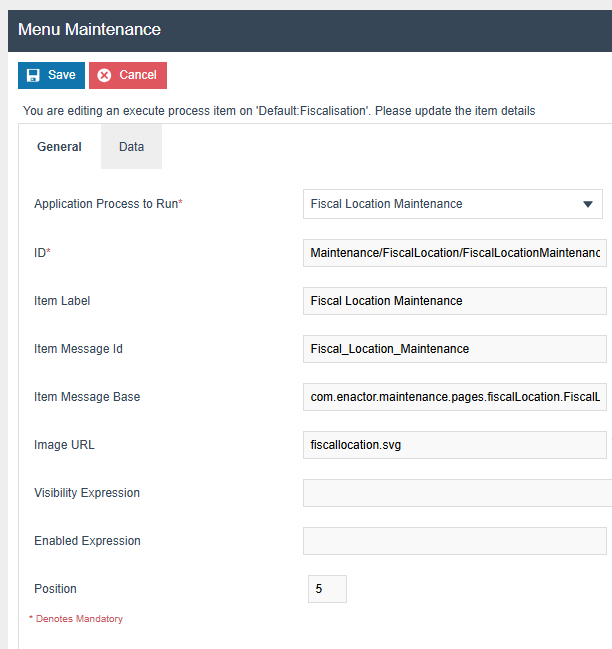The height and width of the screenshot is (649, 612).
Task: Click the Menu Maintenance header title
Action: click(89, 29)
